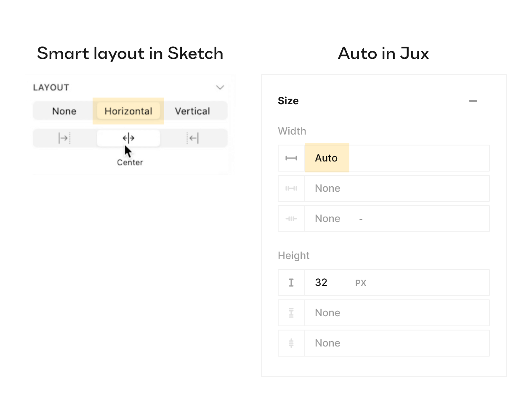
Task: Click the max height None field
Action: click(x=396, y=343)
